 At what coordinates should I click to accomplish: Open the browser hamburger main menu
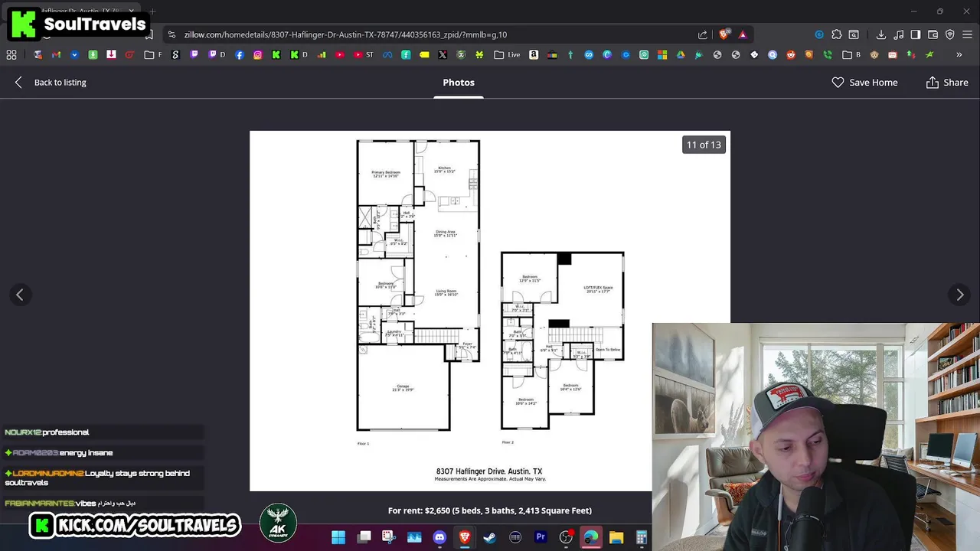pyautogui.click(x=968, y=34)
